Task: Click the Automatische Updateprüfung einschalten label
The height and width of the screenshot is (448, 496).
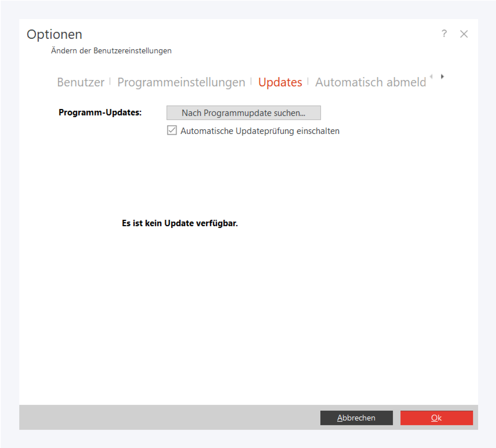Action: 260,131
